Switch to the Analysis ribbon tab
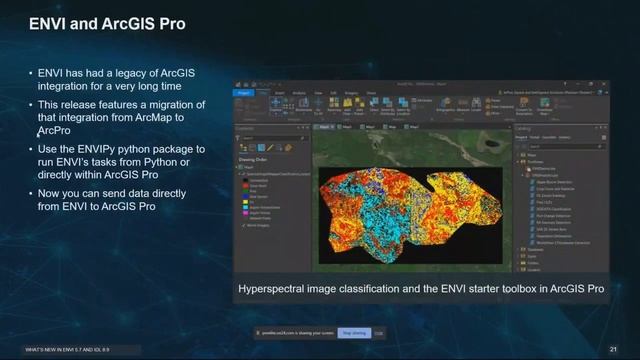The width and height of the screenshot is (640, 360). [x=299, y=93]
